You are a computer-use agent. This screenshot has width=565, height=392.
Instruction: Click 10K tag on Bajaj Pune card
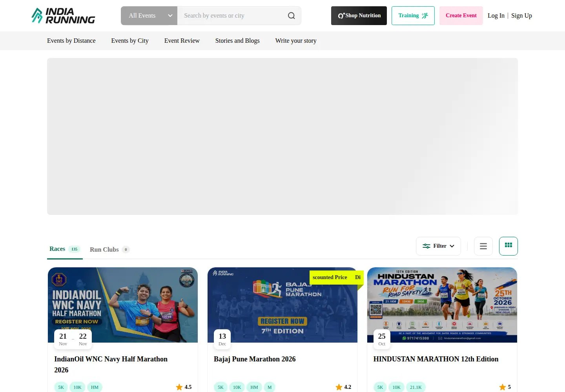coord(237,387)
